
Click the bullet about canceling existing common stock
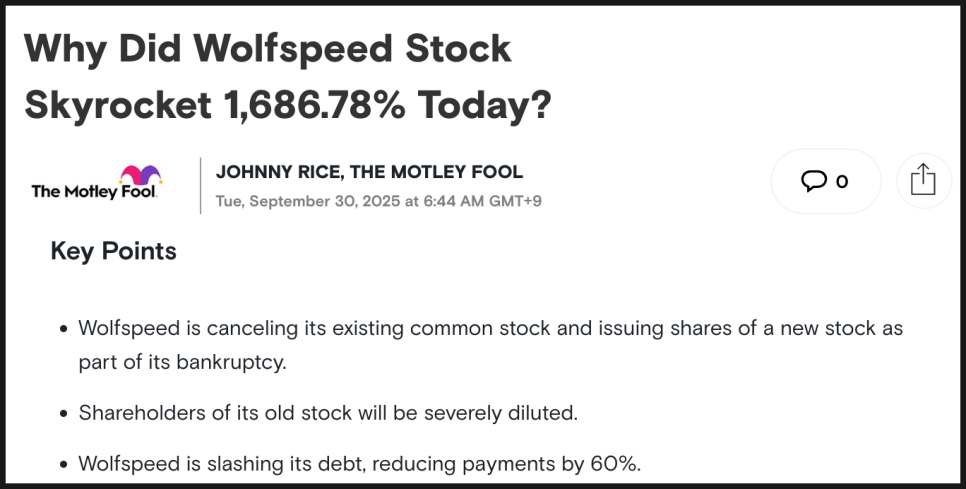(490, 328)
